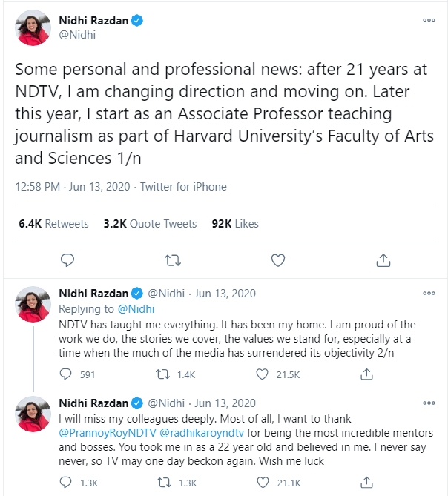Reply to the last tweet thanking mentors
The height and width of the screenshot is (496, 448).
point(67,484)
